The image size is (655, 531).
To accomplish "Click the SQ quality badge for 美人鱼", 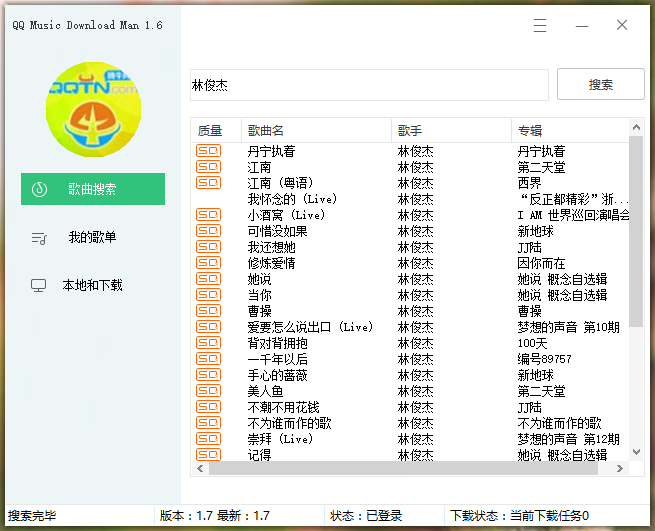I will coord(208,391).
